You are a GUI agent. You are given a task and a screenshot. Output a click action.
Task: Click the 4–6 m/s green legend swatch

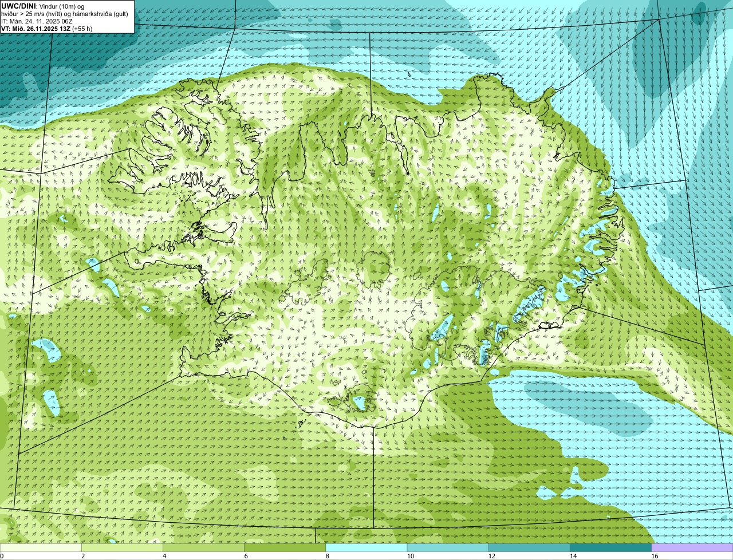pyautogui.click(x=203, y=548)
